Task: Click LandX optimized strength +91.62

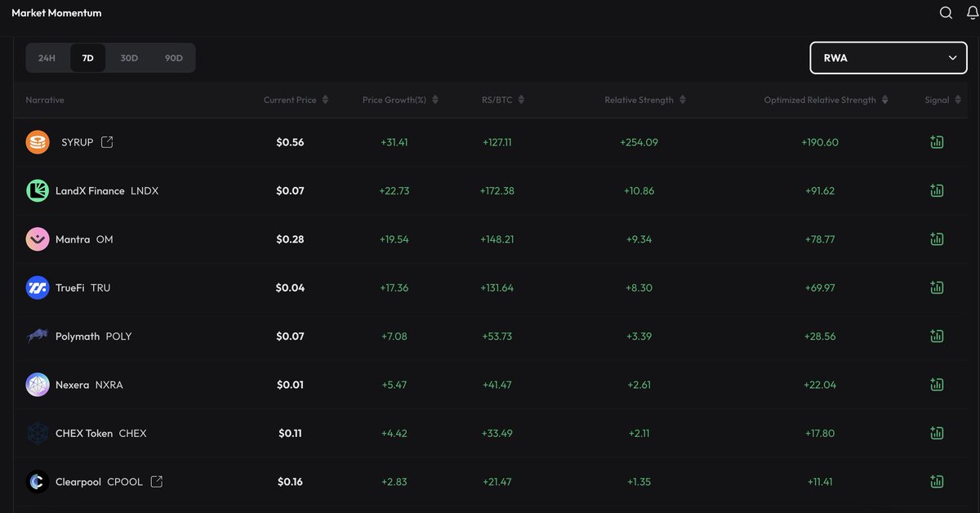Action: (820, 190)
